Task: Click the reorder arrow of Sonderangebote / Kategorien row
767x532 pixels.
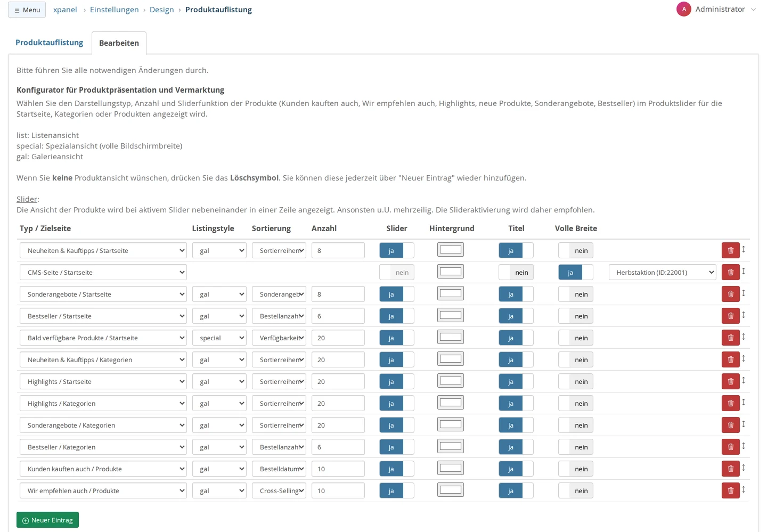Action: [x=744, y=424]
